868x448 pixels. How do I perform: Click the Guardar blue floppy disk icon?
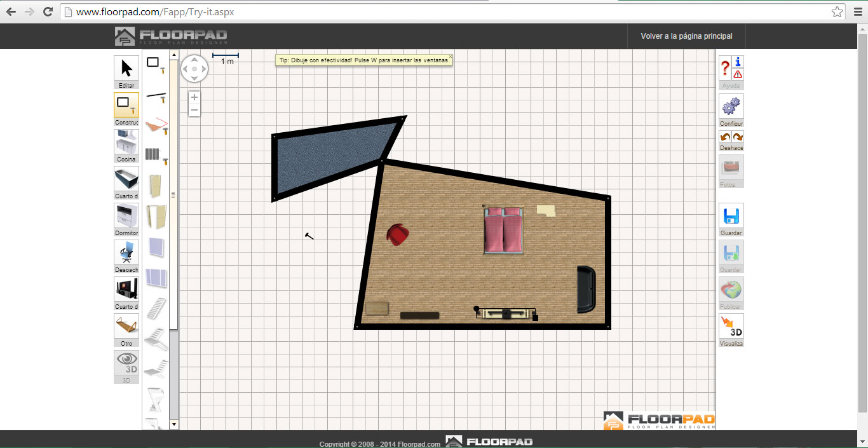[731, 216]
